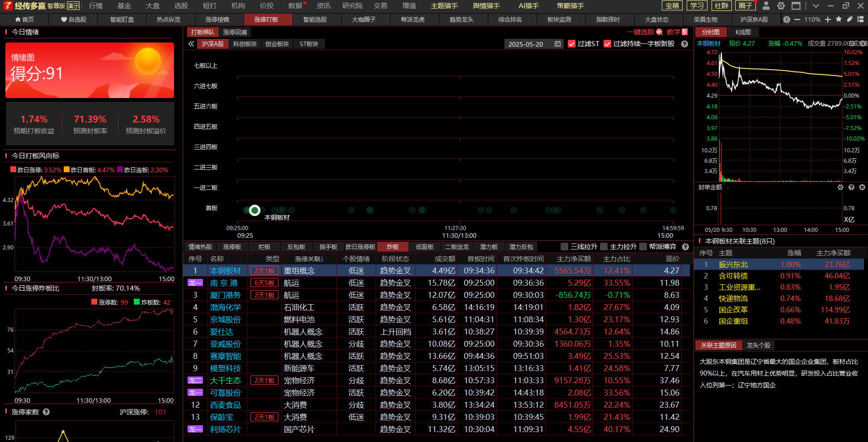The width and height of the screenshot is (868, 442).
Task: Click help icon beside 涨停家数
Action: tap(46, 412)
